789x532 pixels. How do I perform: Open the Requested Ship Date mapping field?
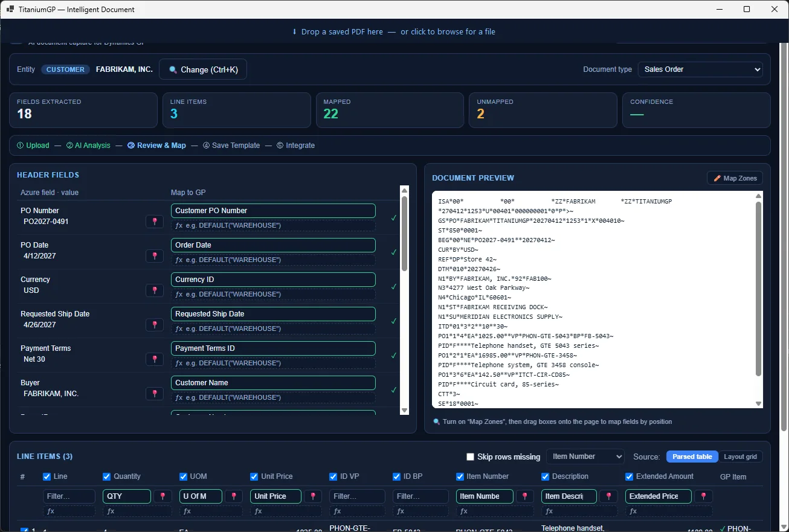(273, 314)
